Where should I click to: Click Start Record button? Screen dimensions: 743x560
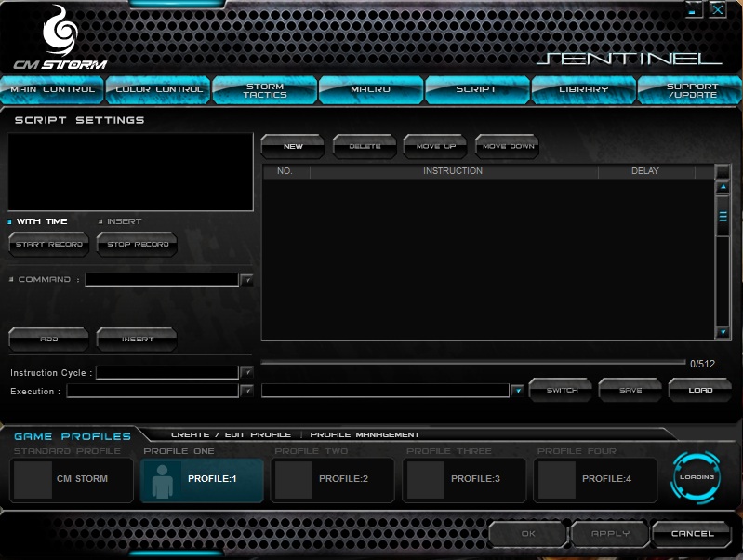tap(48, 245)
